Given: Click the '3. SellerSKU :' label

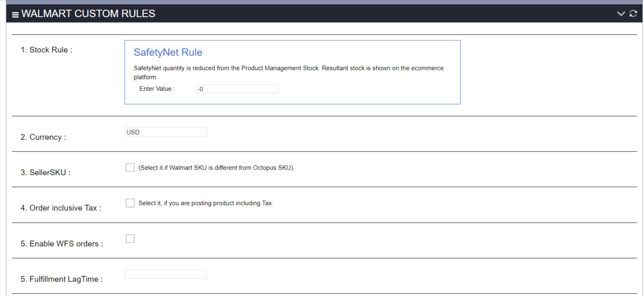Looking at the screenshot, I should [x=45, y=172].
